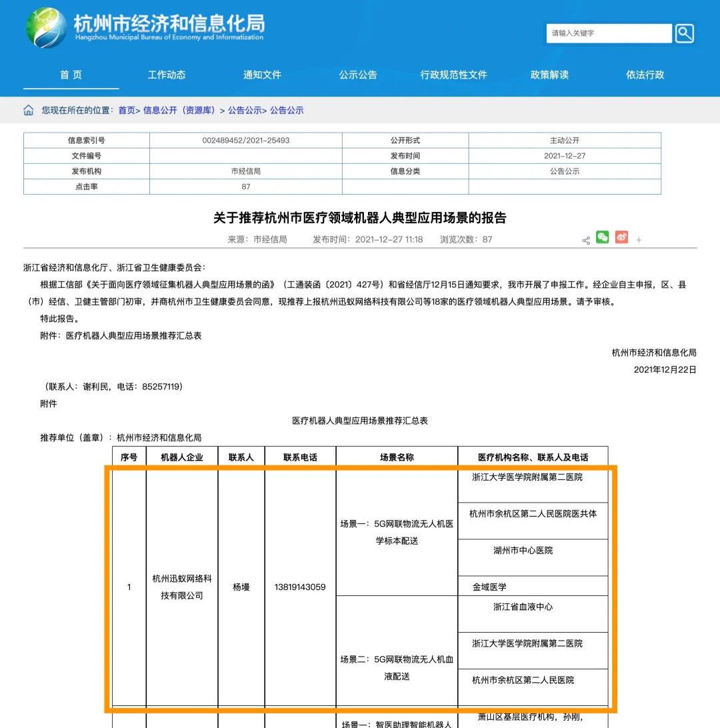This screenshot has height=728, width=720.
Task: Click 浙江省血液中心 table cell
Action: [x=533, y=614]
